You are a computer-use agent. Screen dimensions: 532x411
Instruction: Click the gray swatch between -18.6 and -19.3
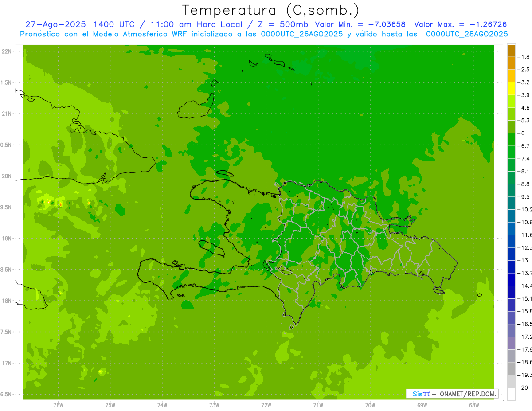(x=511, y=369)
